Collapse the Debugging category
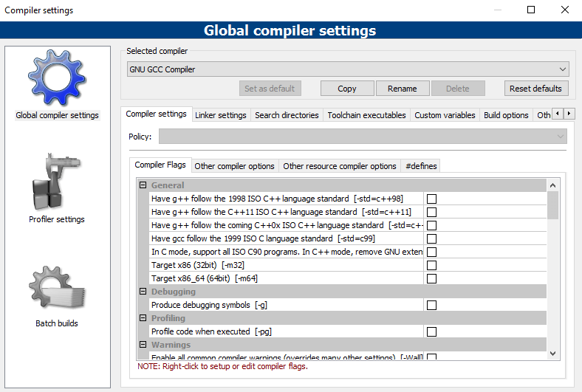 point(143,292)
